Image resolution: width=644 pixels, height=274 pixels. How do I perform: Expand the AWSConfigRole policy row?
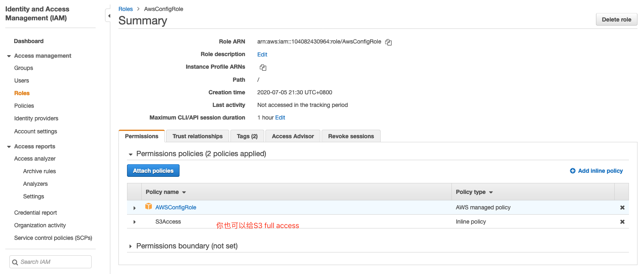click(134, 208)
